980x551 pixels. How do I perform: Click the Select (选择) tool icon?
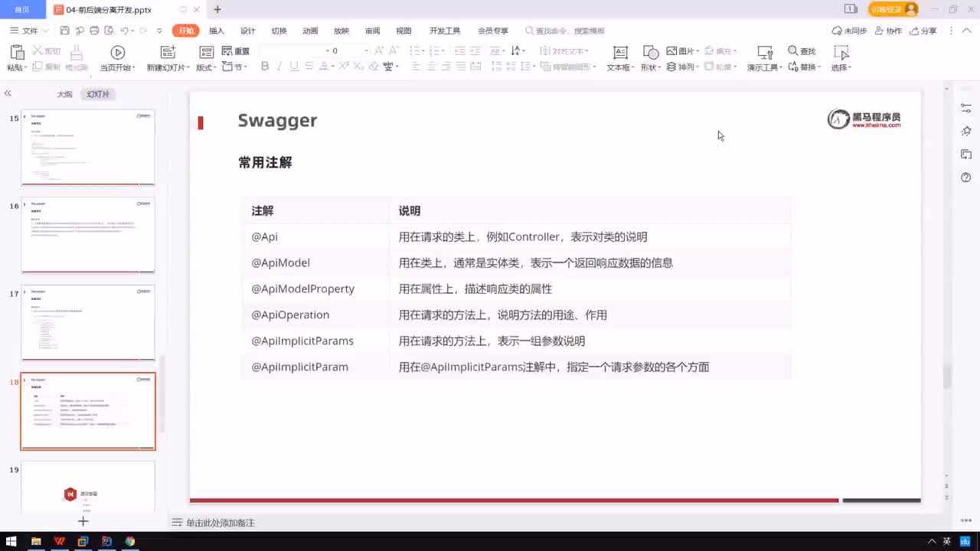pyautogui.click(x=841, y=52)
